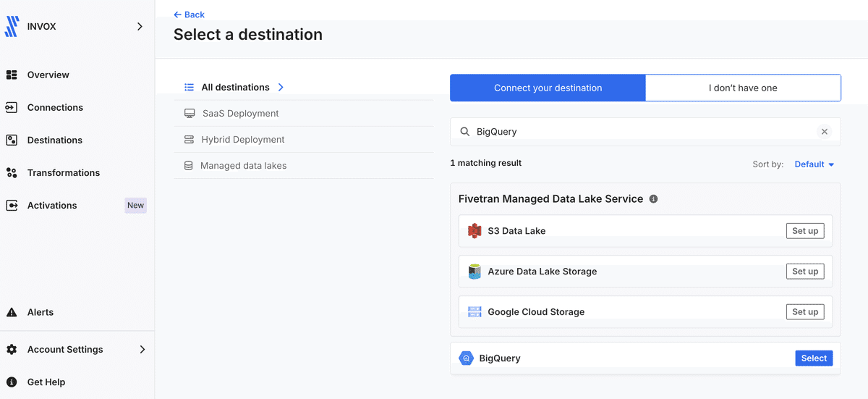Click the search magnifier icon
The image size is (868, 399).
[465, 132]
